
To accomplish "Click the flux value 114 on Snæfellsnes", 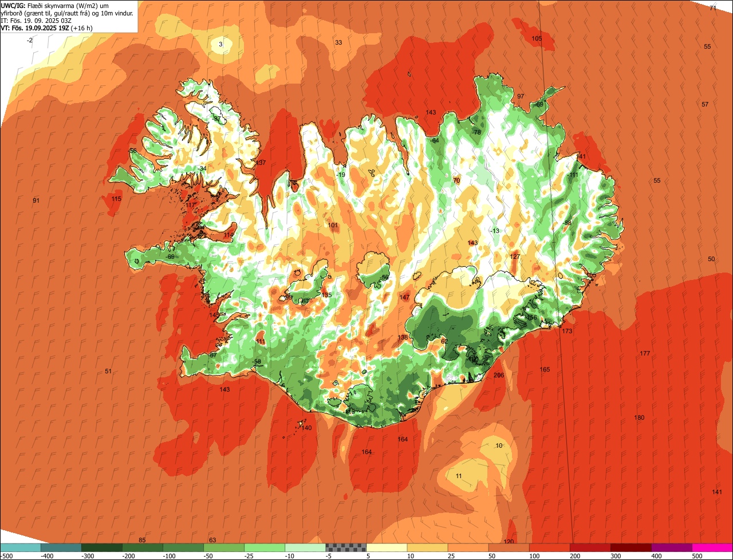I will pos(229,235).
